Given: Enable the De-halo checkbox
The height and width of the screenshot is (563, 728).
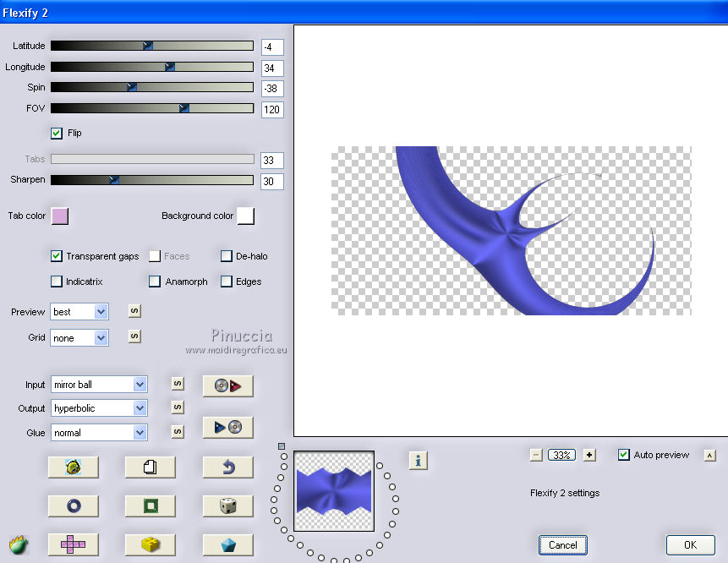Looking at the screenshot, I should click(226, 256).
